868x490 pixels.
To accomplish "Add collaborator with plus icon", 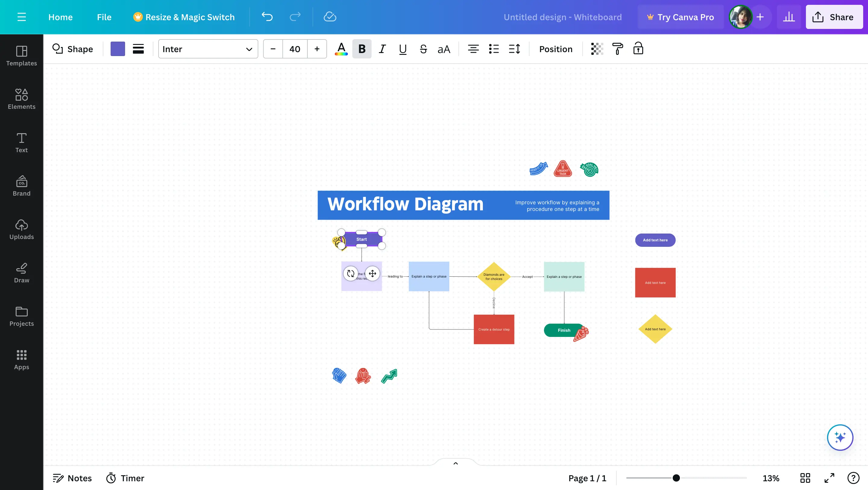I will 760,17.
